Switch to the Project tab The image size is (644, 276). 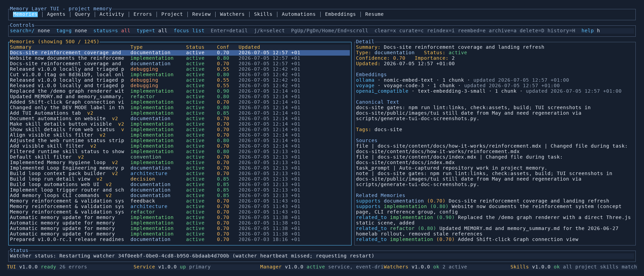pyautogui.click(x=172, y=14)
